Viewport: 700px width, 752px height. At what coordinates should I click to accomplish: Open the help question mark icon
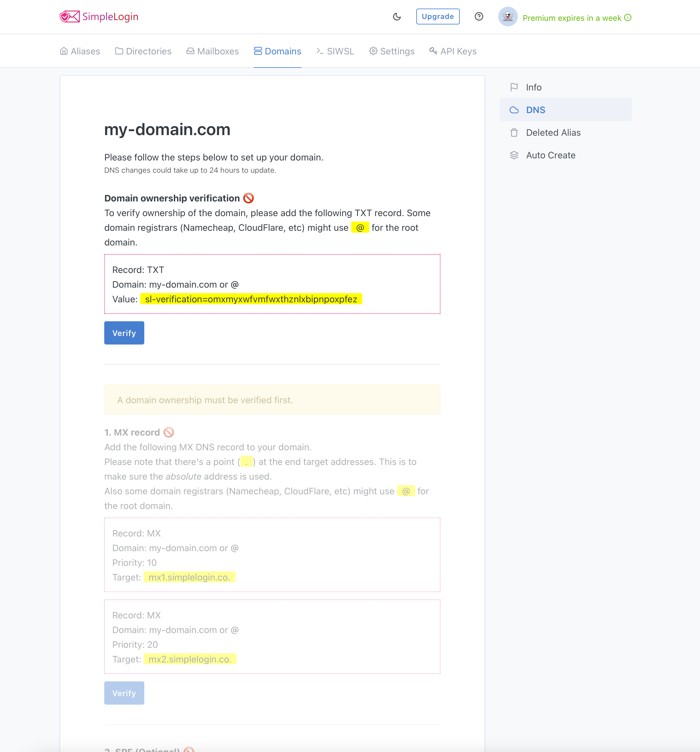479,17
